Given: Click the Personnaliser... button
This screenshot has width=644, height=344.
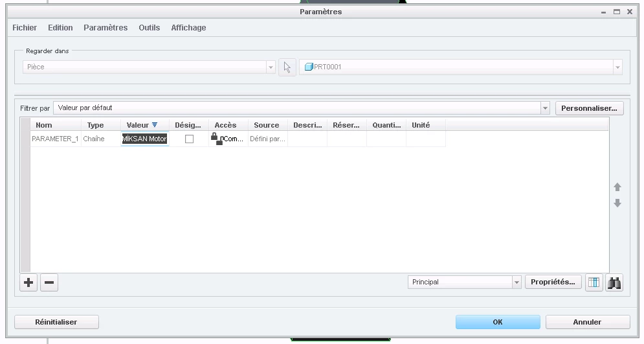Looking at the screenshot, I should [590, 108].
